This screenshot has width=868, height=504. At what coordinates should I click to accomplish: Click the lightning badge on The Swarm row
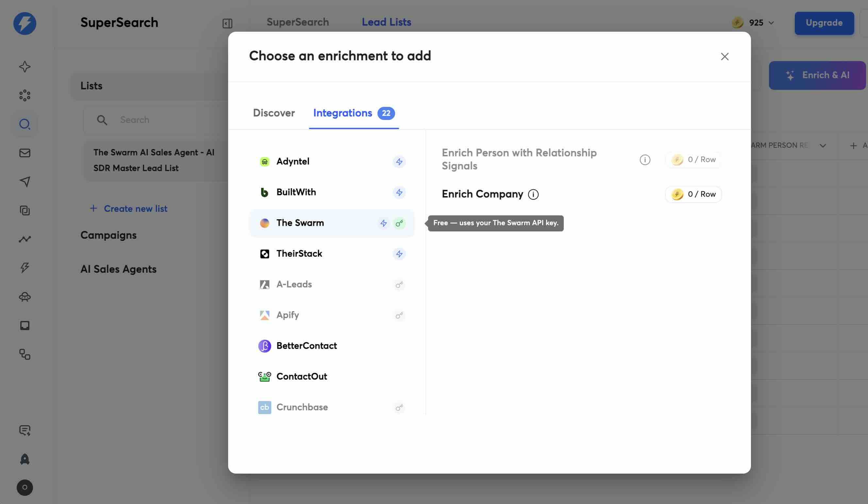[383, 223]
